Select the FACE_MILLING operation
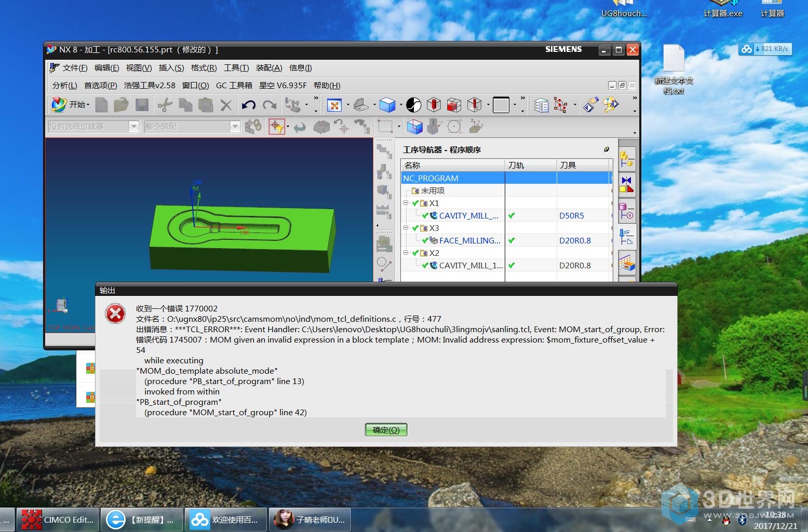This screenshot has width=808, height=532. coord(469,240)
